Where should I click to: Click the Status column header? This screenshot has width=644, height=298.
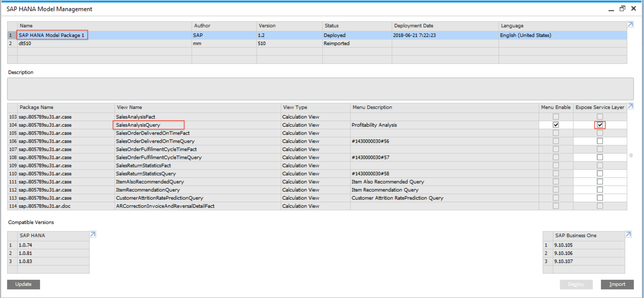tap(357, 26)
